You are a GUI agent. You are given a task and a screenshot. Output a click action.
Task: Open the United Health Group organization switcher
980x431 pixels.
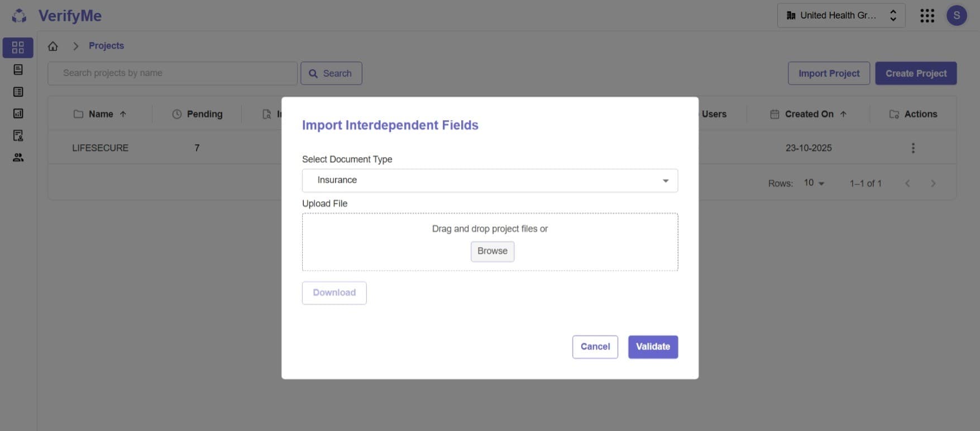[x=841, y=16]
